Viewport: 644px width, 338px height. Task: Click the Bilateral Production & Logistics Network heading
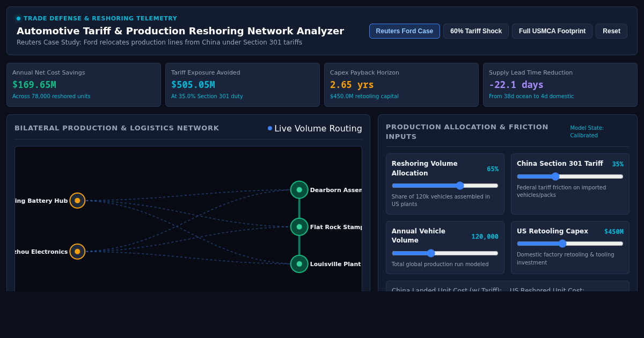pyautogui.click(x=117, y=128)
